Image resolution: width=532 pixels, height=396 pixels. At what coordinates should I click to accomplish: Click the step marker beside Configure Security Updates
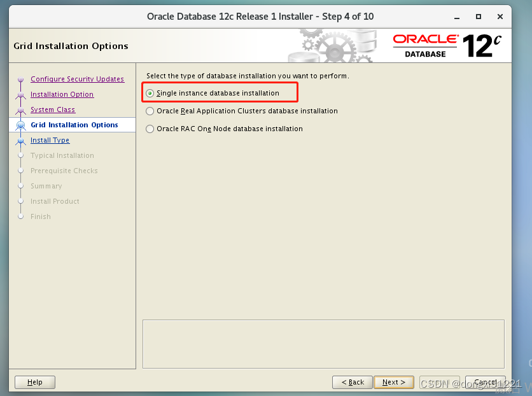(x=21, y=79)
